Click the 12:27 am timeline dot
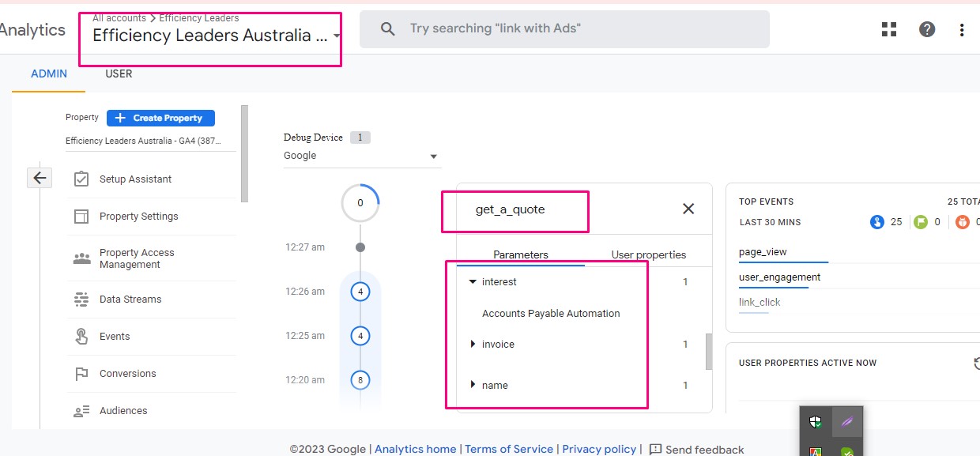Screen dimensions: 980x456 tap(360, 247)
